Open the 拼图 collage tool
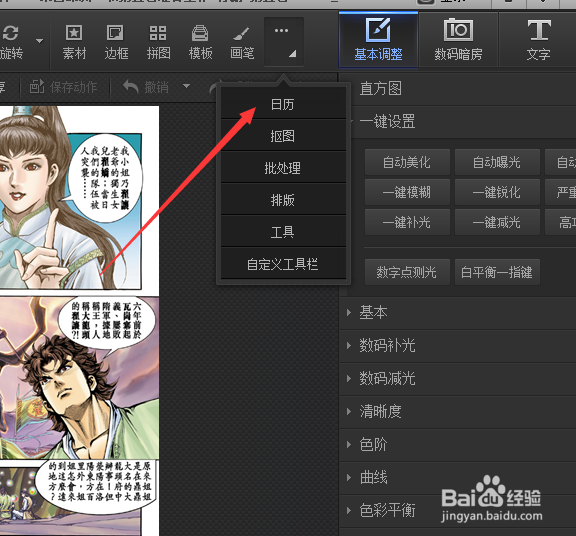The width and height of the screenshot is (576, 536). (x=158, y=42)
